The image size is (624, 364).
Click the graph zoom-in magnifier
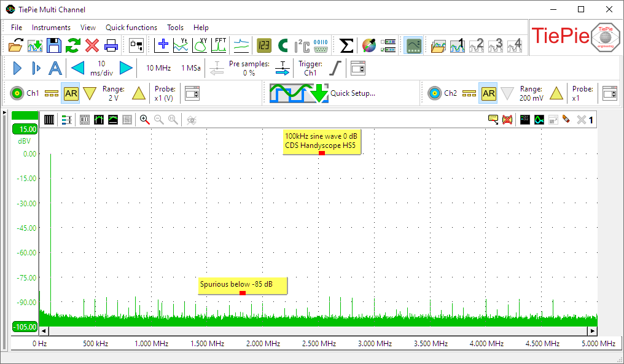click(x=145, y=120)
